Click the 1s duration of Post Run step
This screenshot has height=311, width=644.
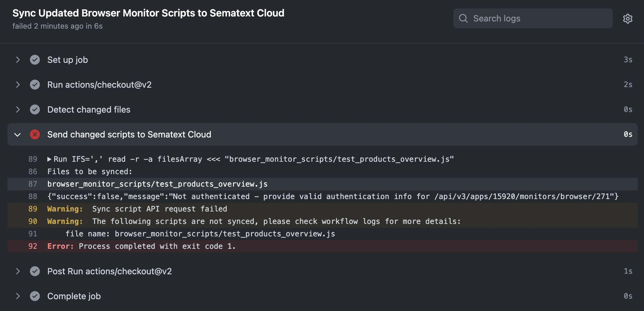tap(628, 271)
